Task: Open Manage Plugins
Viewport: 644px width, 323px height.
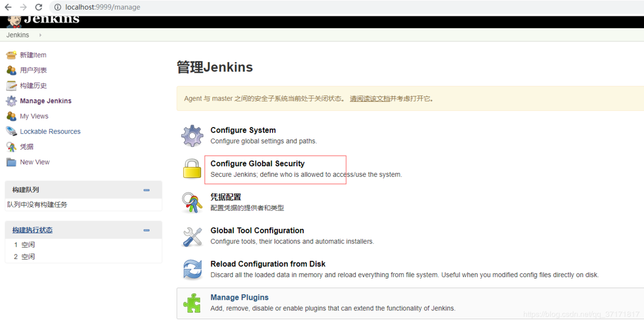Action: pos(239,297)
